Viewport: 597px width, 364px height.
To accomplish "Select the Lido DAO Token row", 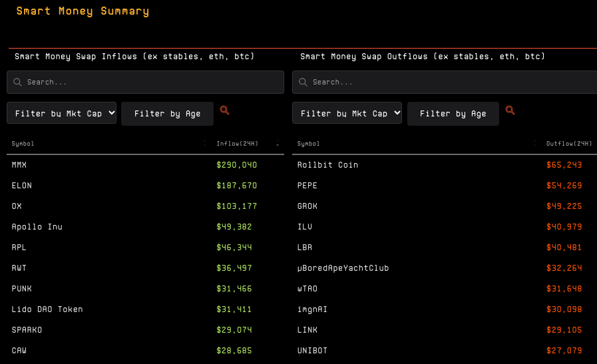I will (146, 309).
